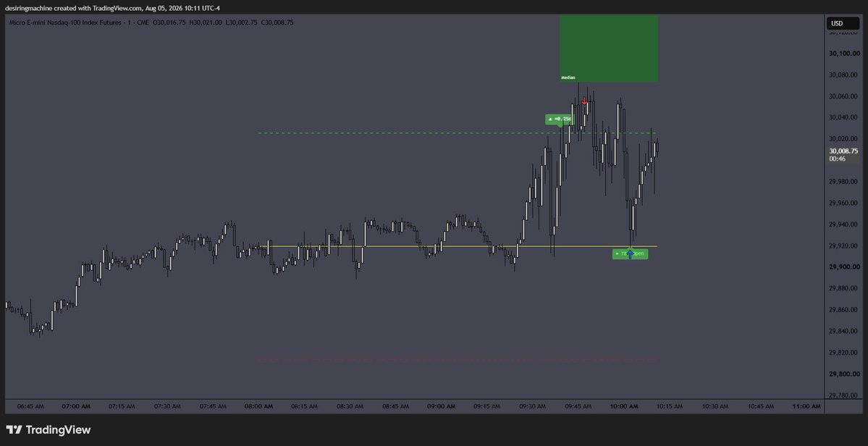This screenshot has height=446, width=868.
Task: Click the 11:00 AM time axis label
Action: pos(806,406)
